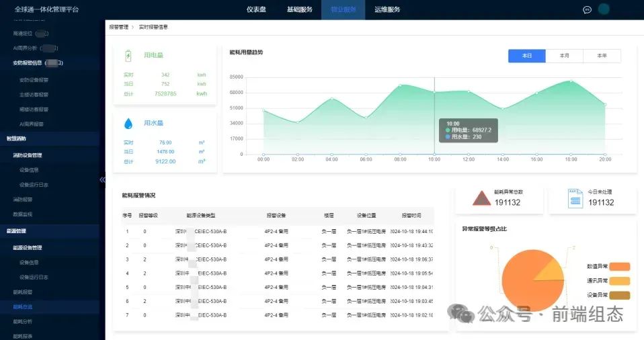
Task: Click the 9122.00 total water value
Action: [165, 162]
